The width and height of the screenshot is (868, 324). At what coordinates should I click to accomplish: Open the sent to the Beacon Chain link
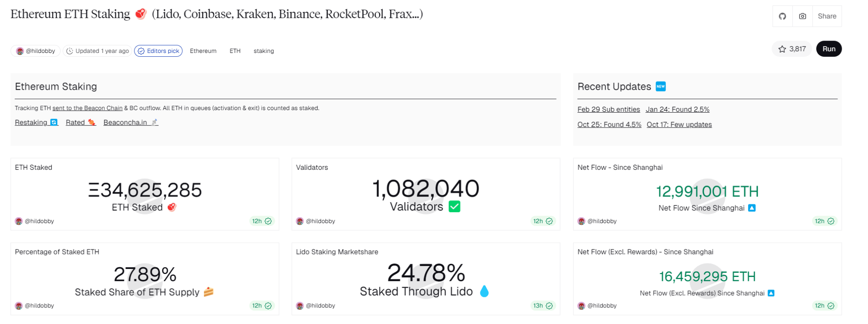86,108
